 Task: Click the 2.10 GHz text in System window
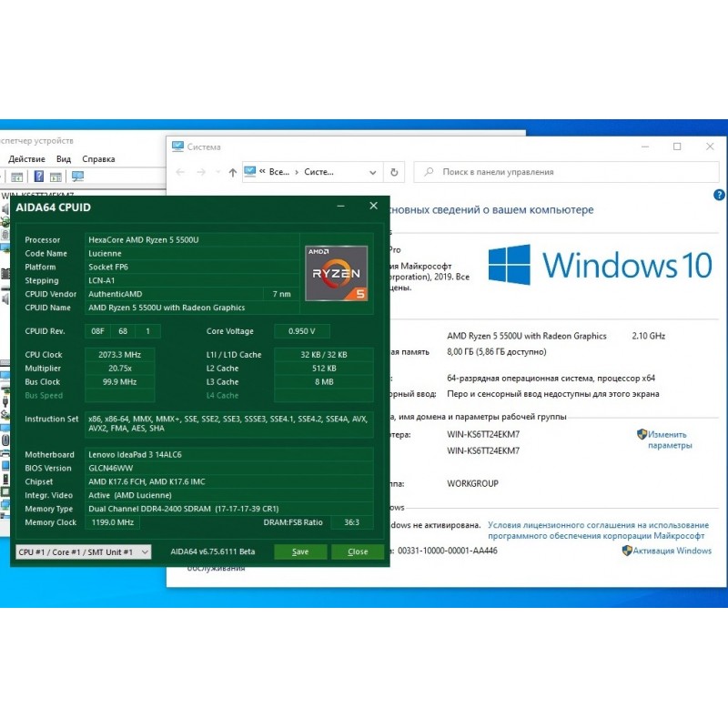648,336
